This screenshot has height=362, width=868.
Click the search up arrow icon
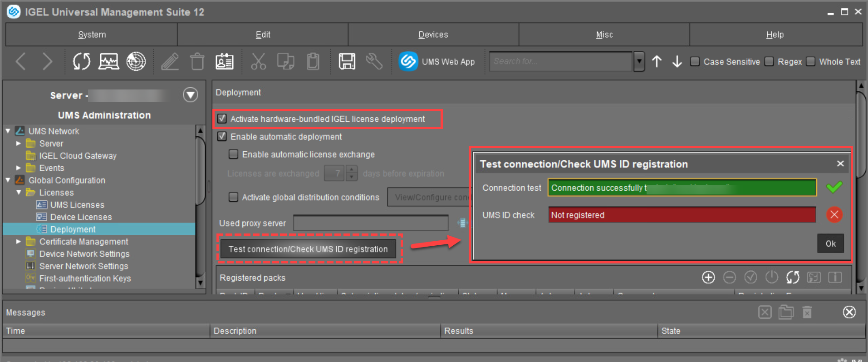coord(657,61)
